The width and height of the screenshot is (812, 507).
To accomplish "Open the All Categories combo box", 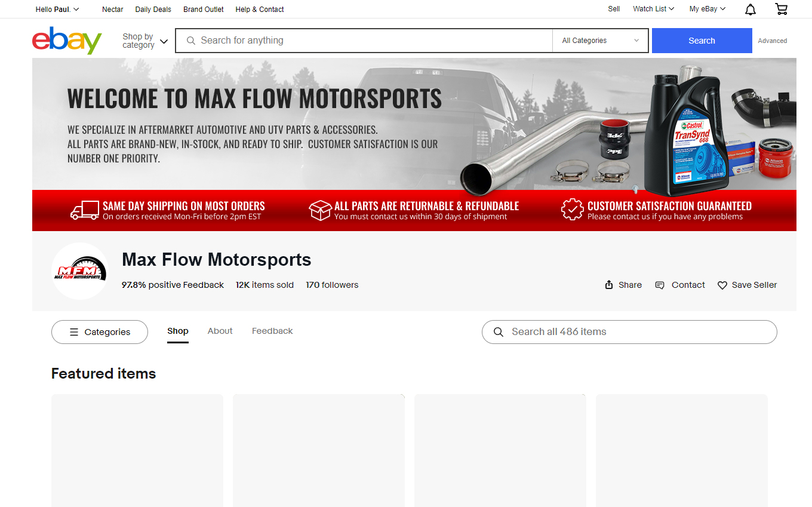I will [x=600, y=41].
